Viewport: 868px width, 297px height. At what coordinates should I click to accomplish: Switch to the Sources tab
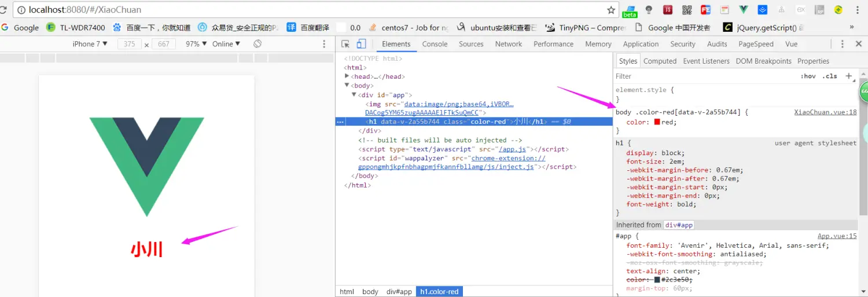[x=471, y=44]
